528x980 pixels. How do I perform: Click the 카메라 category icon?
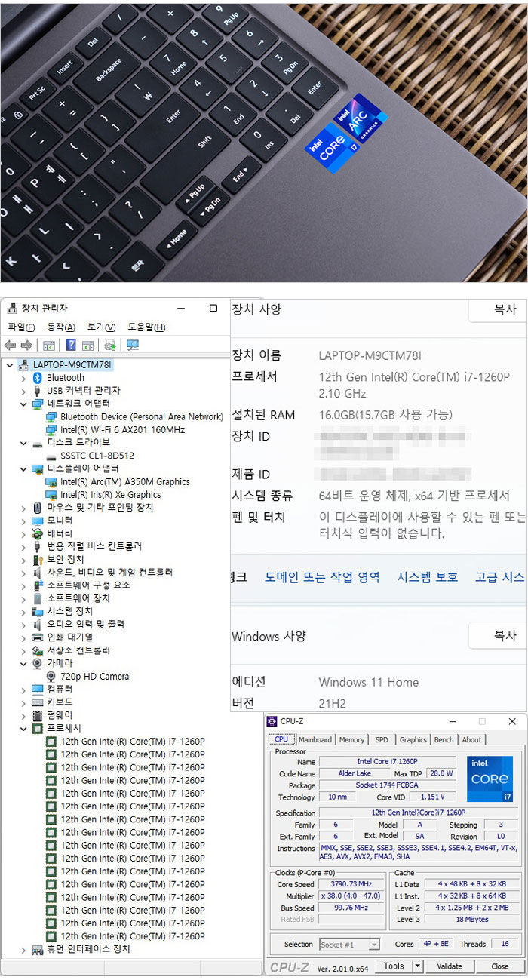[x=38, y=663]
